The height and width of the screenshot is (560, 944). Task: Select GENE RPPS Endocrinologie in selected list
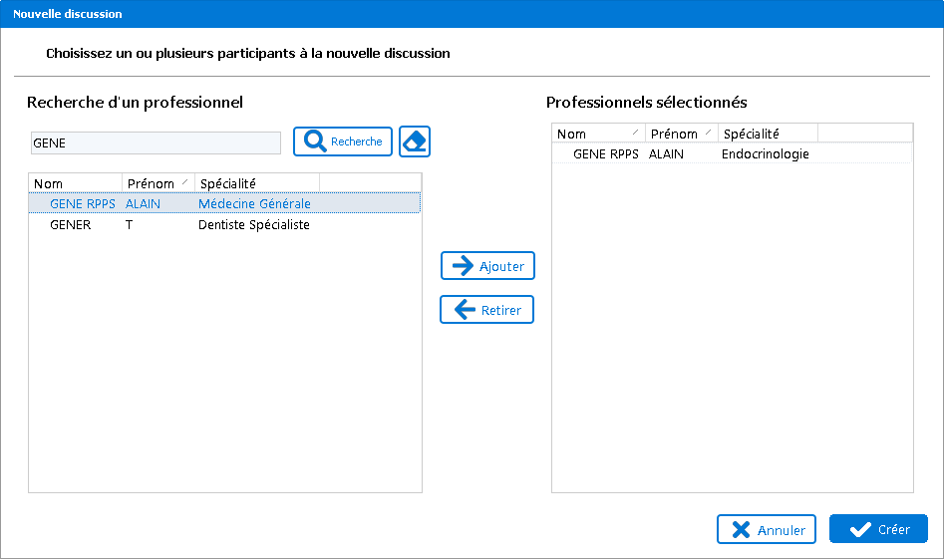click(607, 154)
